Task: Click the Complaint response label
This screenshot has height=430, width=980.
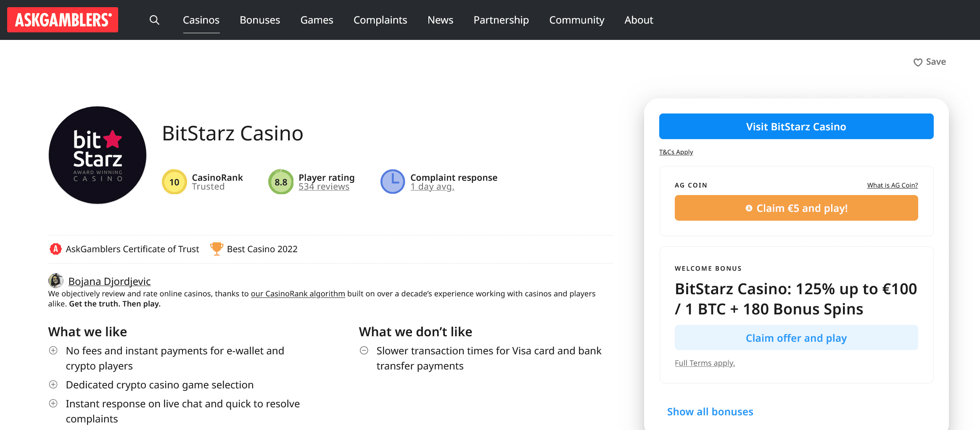Action: [x=454, y=177]
